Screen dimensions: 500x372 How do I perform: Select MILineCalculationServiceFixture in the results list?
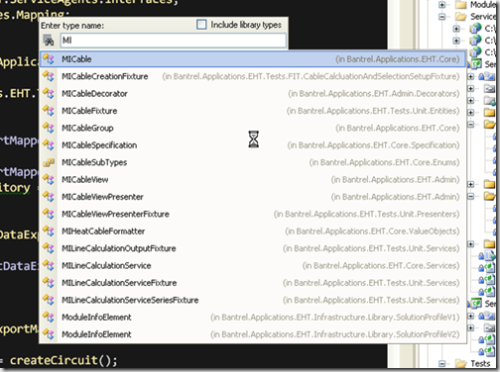point(253,283)
